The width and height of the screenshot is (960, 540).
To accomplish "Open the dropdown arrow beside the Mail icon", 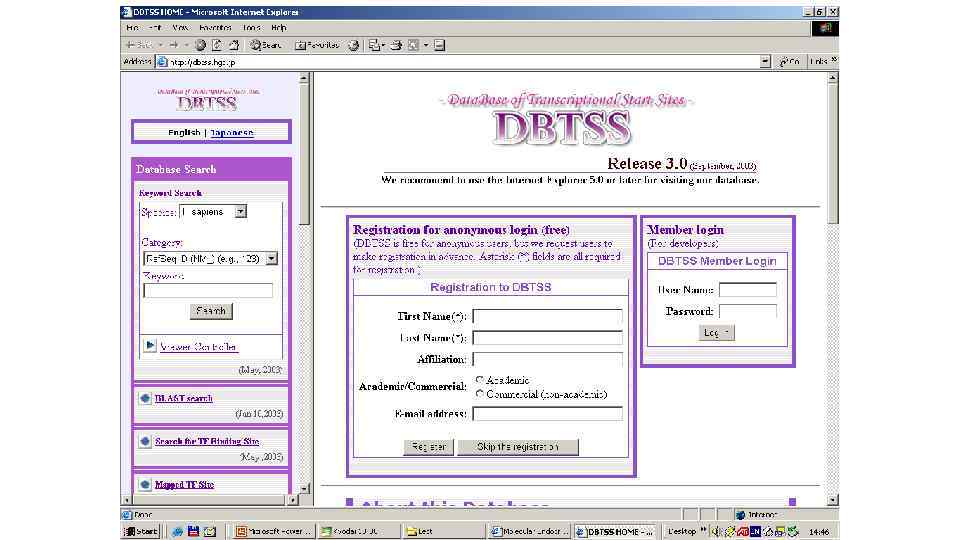I will 383,45.
